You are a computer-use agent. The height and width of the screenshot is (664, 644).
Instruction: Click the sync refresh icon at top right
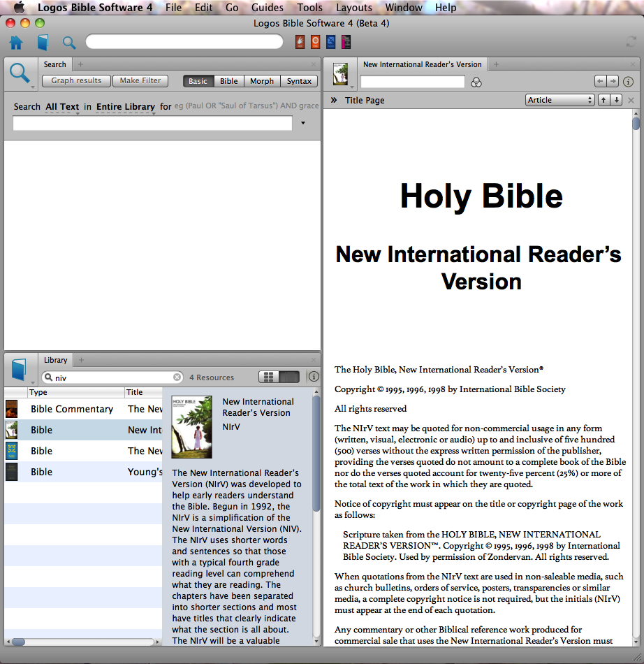tap(631, 41)
